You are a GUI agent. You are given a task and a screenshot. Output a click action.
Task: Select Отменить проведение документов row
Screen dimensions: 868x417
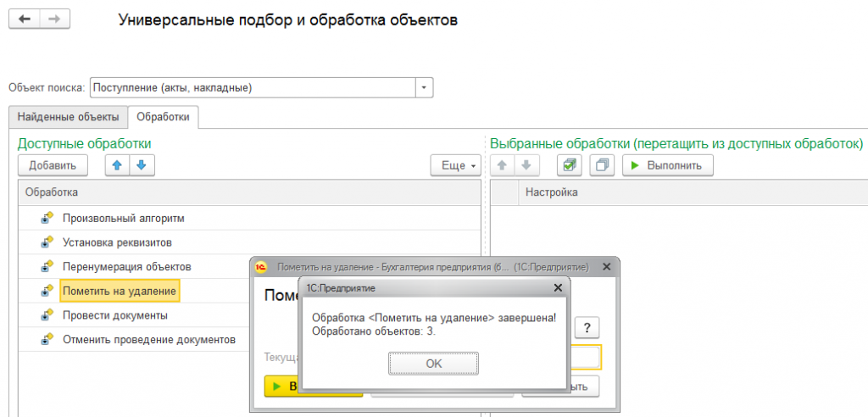point(148,340)
